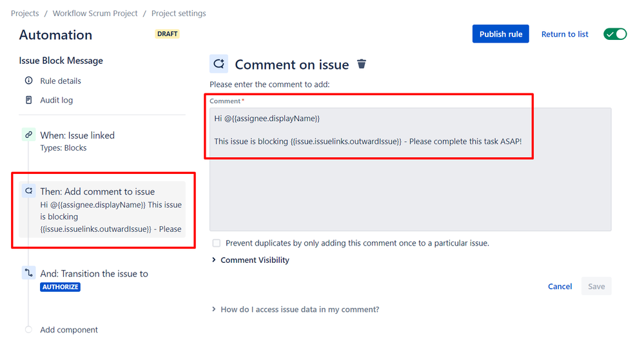Enable the Prevent duplicates checkbox
This screenshot has width=644, height=364.
point(217,243)
